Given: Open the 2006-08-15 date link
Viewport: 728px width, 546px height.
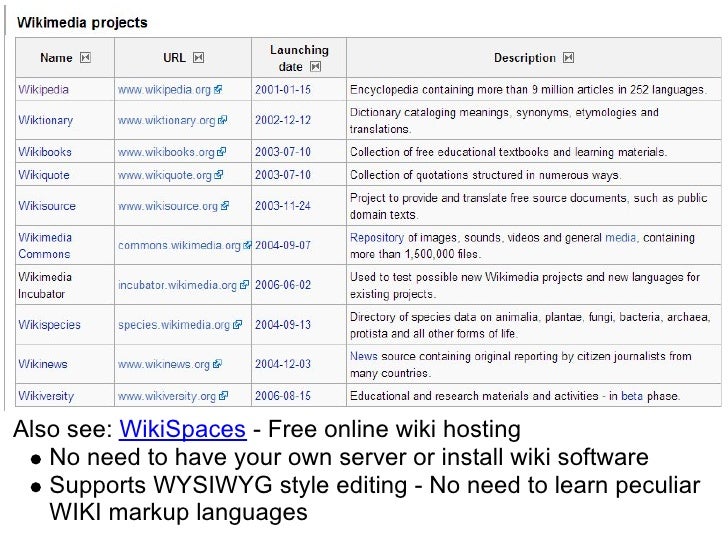Looking at the screenshot, I should (x=283, y=396).
